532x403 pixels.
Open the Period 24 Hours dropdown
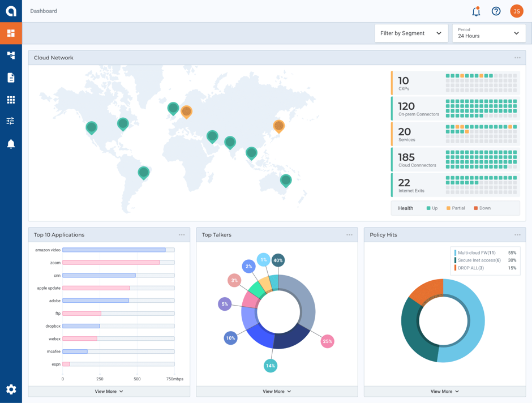click(488, 33)
